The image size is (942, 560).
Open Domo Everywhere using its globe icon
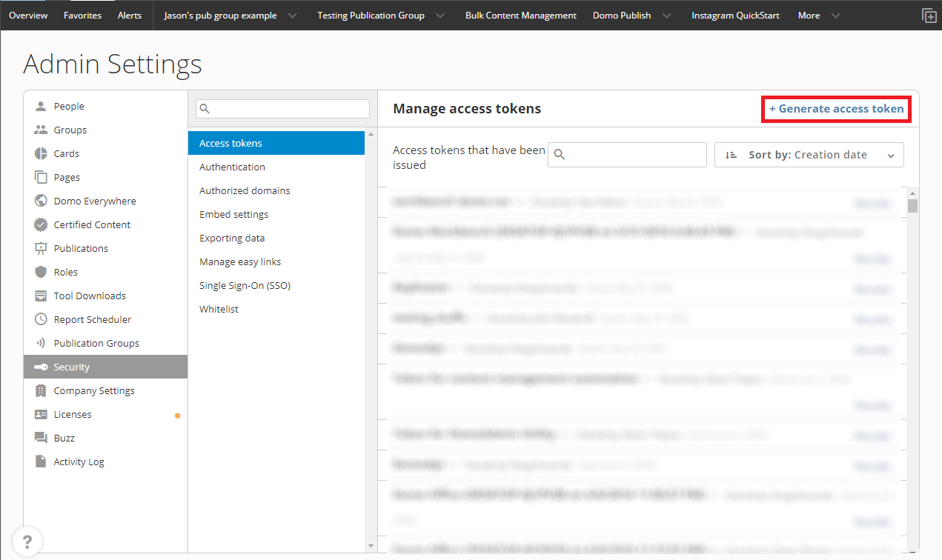point(42,201)
